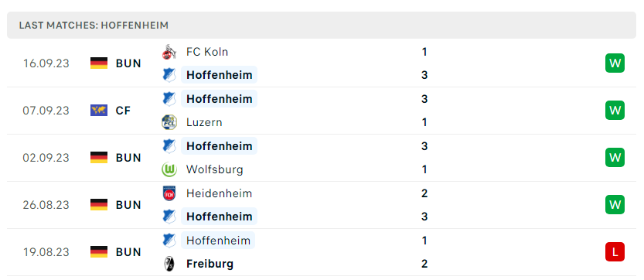Open the Freiburg team link

click(x=210, y=264)
